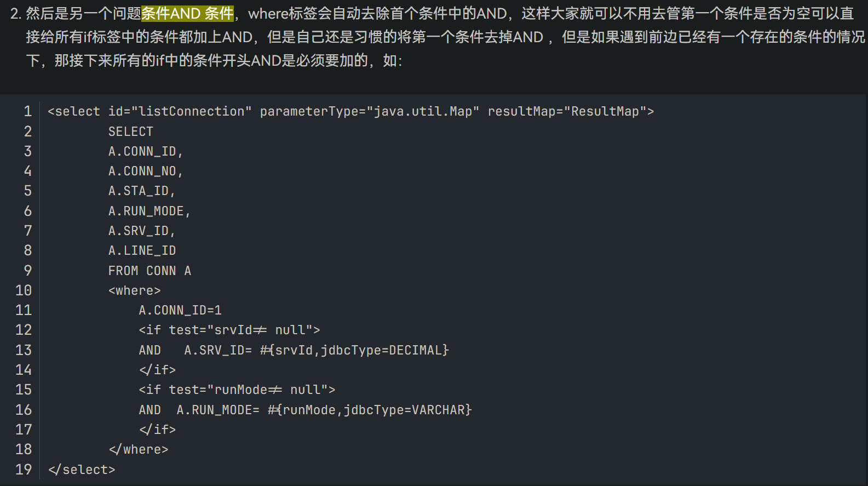The height and width of the screenshot is (486, 868).
Task: Click the closing where tag
Action: [x=139, y=449]
